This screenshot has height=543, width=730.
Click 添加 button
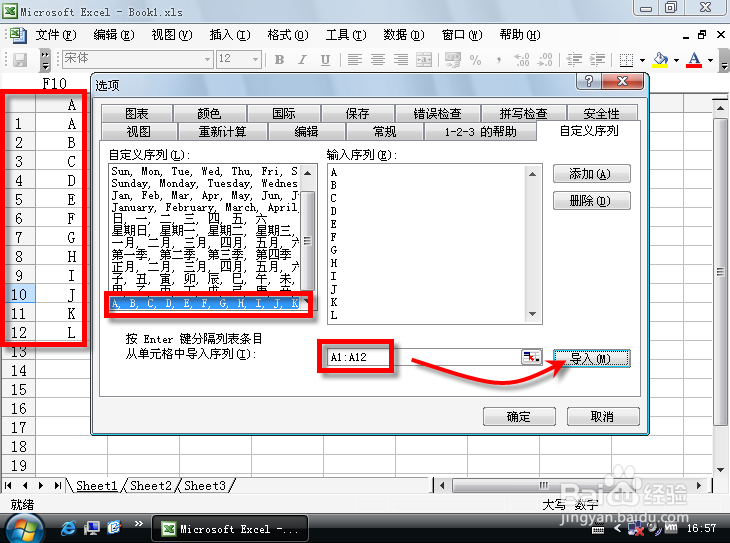(591, 174)
